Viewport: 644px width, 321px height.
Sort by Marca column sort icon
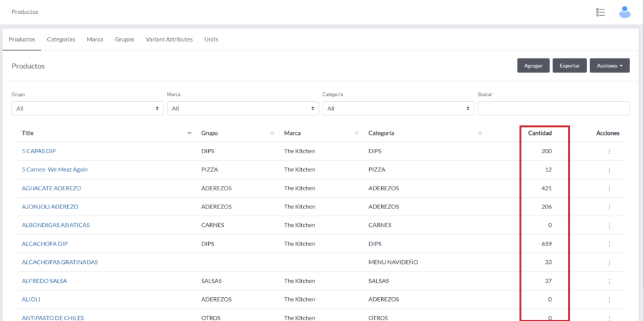(356, 133)
